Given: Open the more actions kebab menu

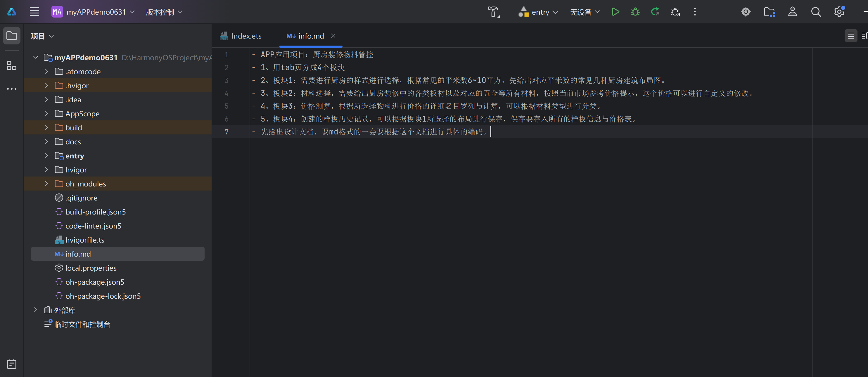Looking at the screenshot, I should pos(695,12).
